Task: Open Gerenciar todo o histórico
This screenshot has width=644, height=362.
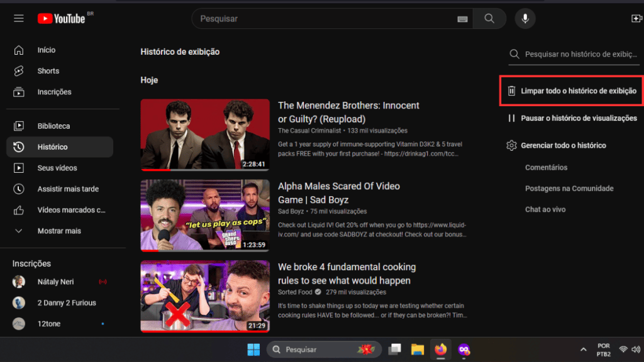Action: click(565, 145)
